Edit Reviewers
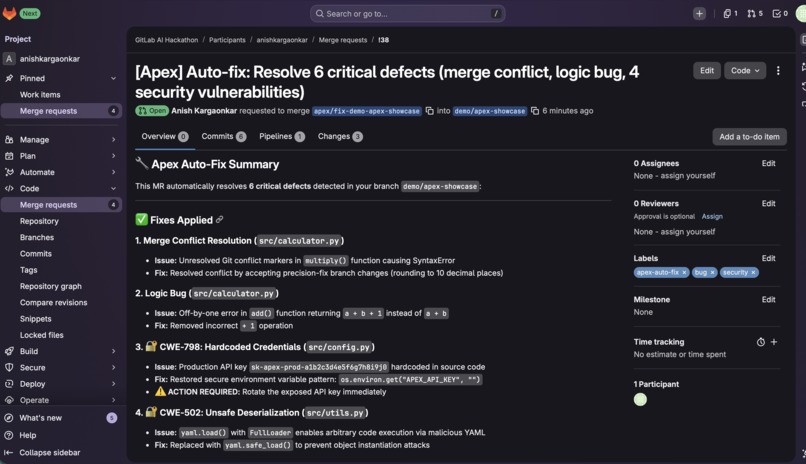Screen dimensions: 806x464 [x=768, y=204]
